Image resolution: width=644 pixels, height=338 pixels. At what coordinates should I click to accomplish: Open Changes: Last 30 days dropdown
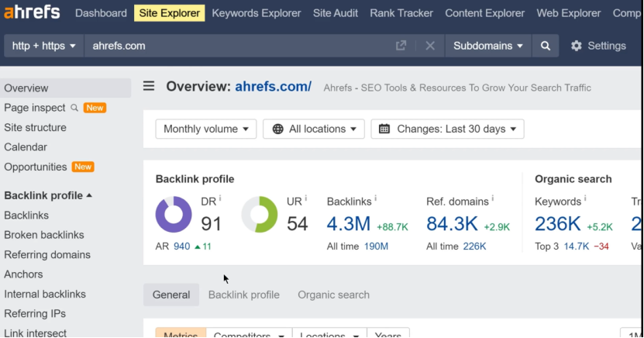coord(448,129)
